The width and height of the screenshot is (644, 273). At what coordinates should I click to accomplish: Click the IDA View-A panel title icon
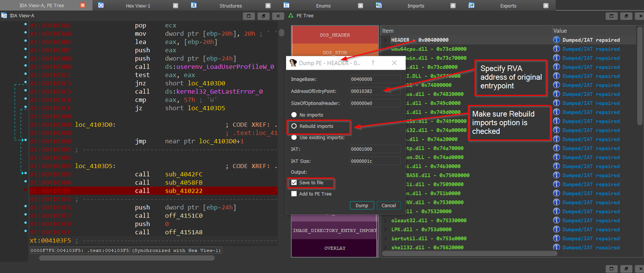pos(5,16)
